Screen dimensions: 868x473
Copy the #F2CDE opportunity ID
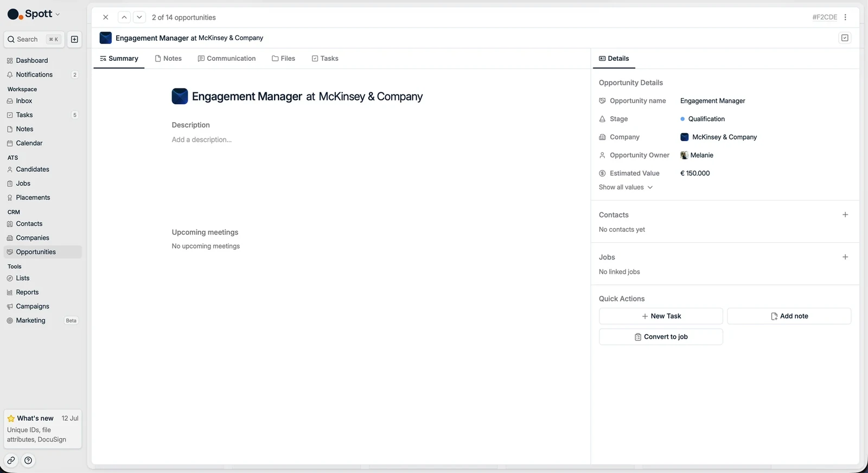(x=825, y=17)
